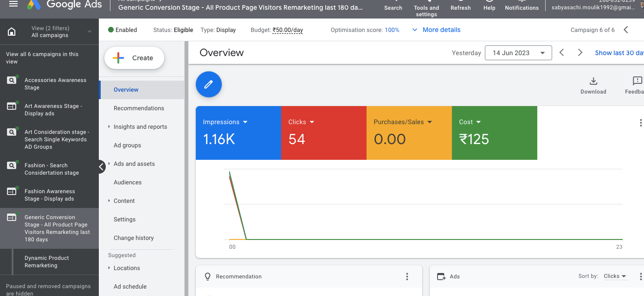Change the Purchases/Sales metric dropdown
Screen dimensions: 644x296
[x=403, y=122]
